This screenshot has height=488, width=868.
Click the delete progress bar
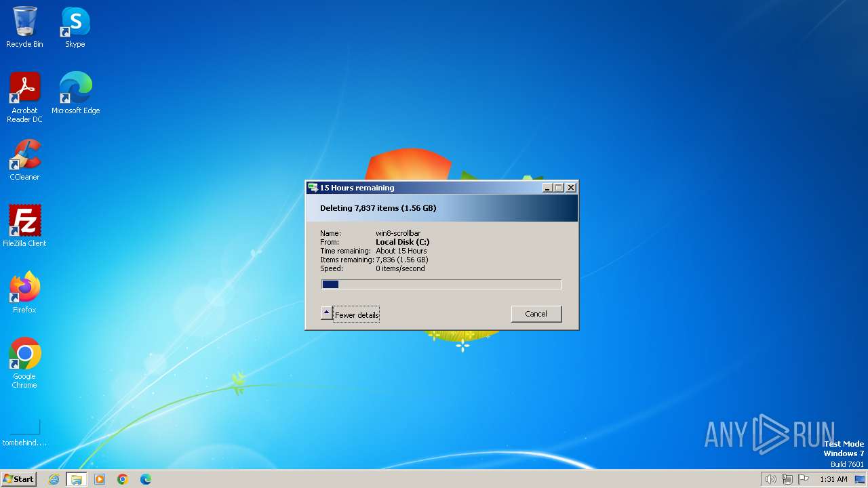[x=441, y=285]
